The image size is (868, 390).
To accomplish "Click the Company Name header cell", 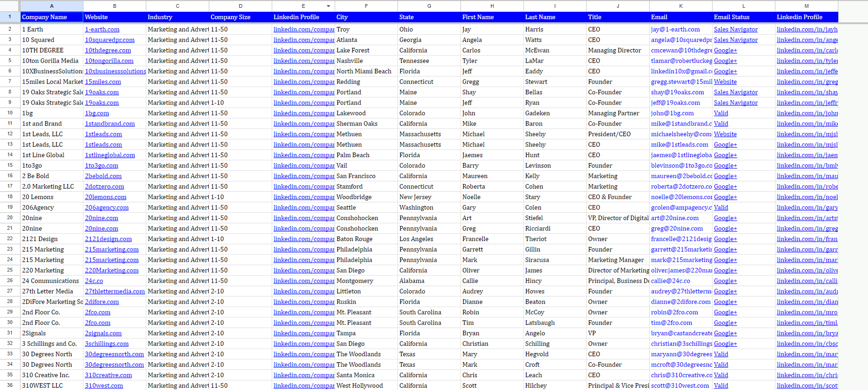I will point(52,17).
